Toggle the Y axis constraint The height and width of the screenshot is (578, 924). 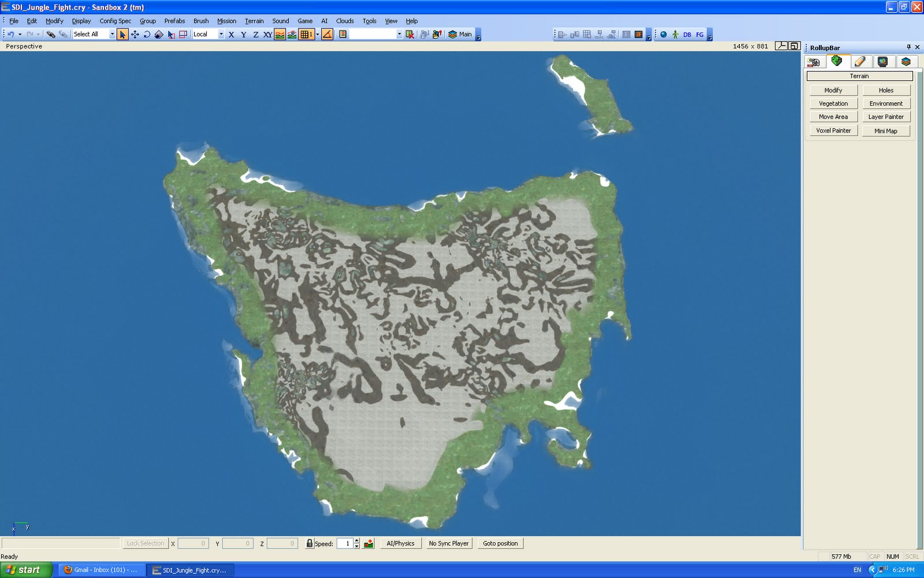tap(244, 35)
